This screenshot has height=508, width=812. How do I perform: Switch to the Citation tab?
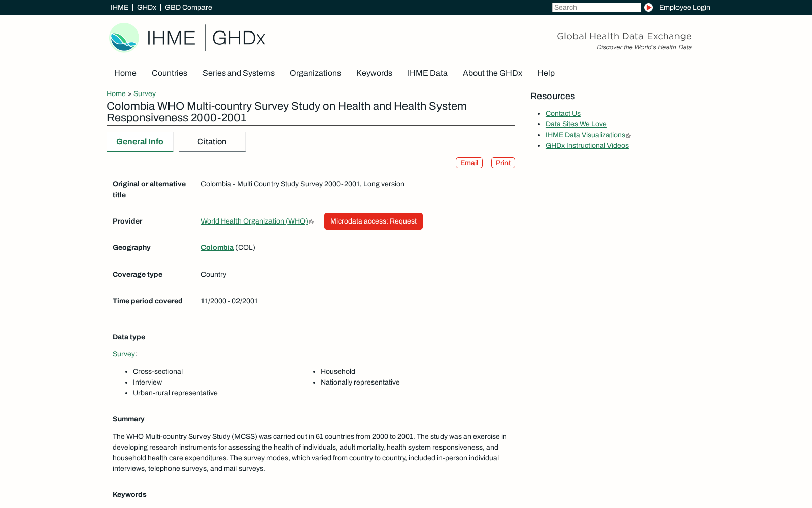coord(212,142)
